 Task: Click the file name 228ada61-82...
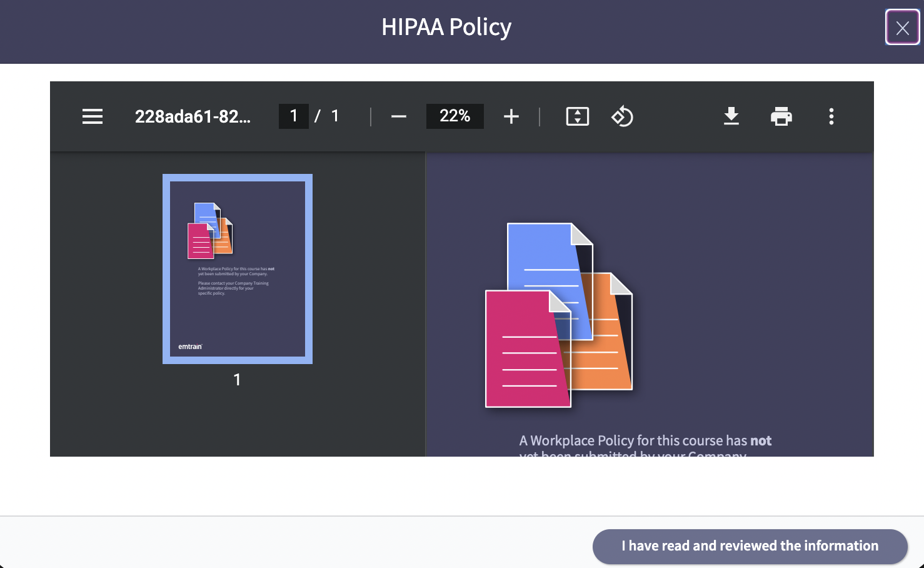tap(193, 116)
